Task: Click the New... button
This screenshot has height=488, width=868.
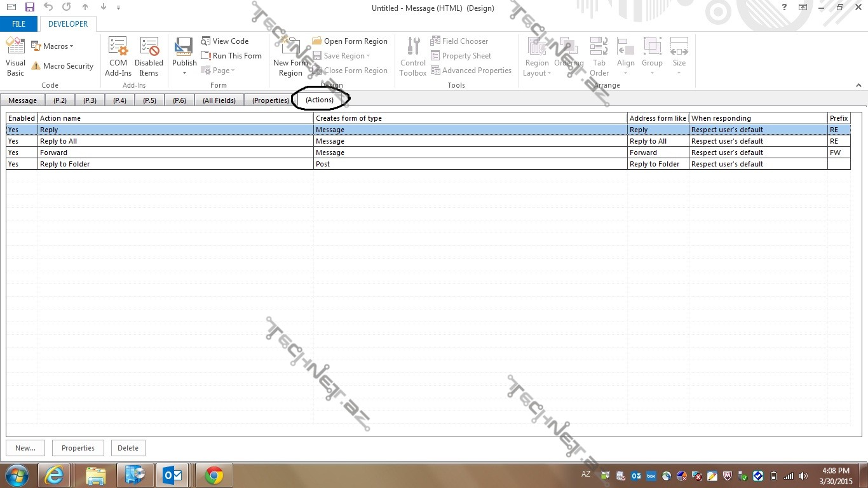Action: point(25,448)
